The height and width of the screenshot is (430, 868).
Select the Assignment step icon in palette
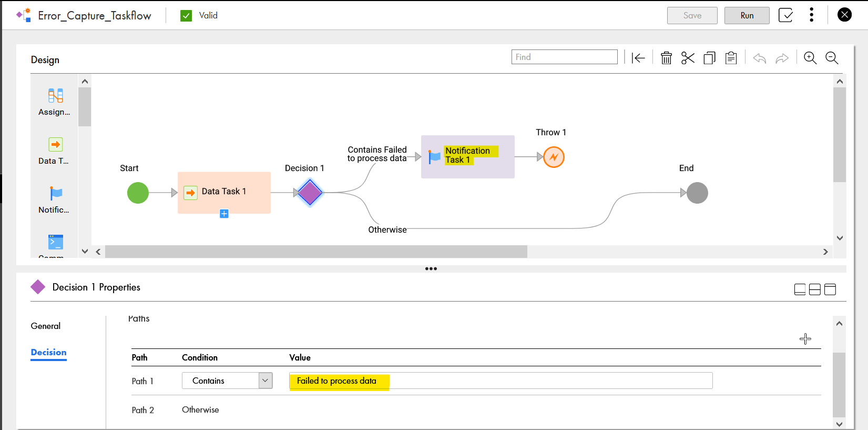[55, 95]
